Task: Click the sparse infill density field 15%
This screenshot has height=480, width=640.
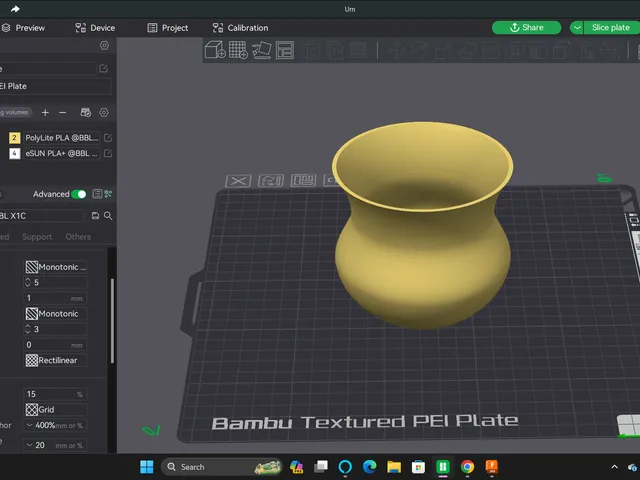Action: coord(55,394)
